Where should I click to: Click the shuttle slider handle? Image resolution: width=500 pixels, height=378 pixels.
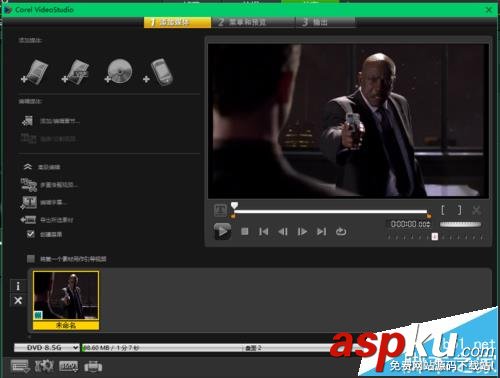[435, 236]
